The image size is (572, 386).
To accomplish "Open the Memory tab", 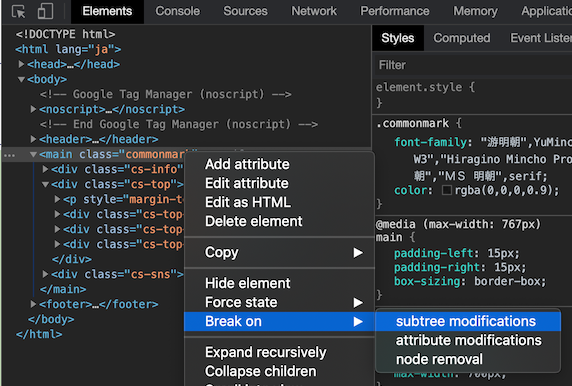I will click(475, 11).
